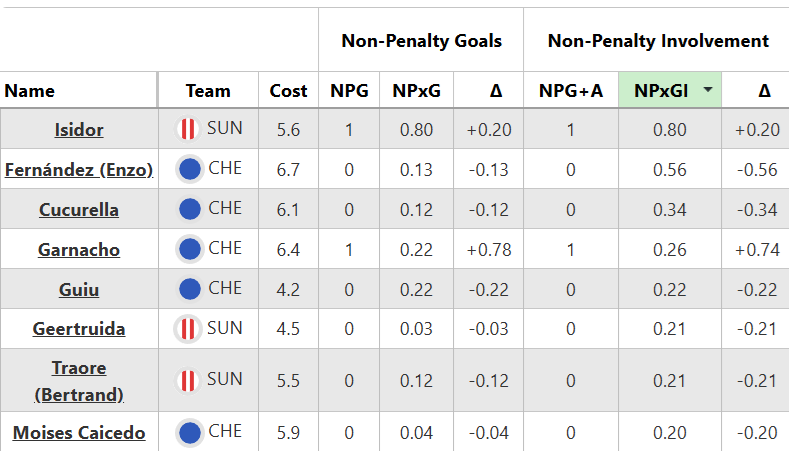This screenshot has height=451, width=805.
Task: Open Moises Caicedo player link
Action: (79, 433)
